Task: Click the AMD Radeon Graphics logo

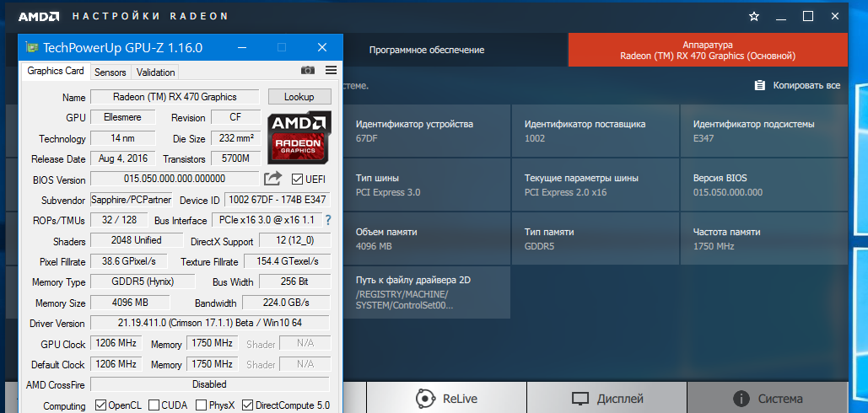Action: click(x=299, y=137)
